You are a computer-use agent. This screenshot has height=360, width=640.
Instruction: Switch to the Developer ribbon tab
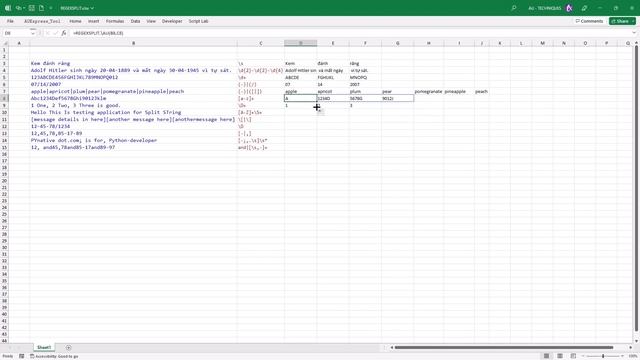pos(172,21)
